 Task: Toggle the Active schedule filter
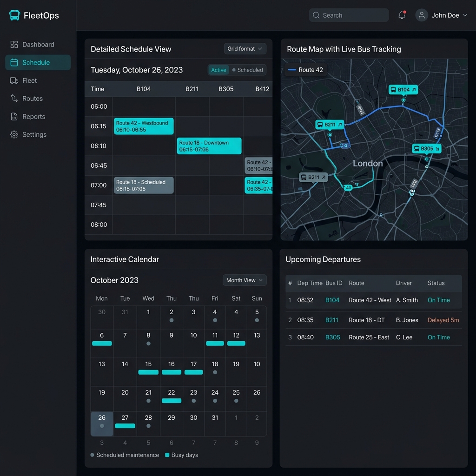[x=218, y=70]
